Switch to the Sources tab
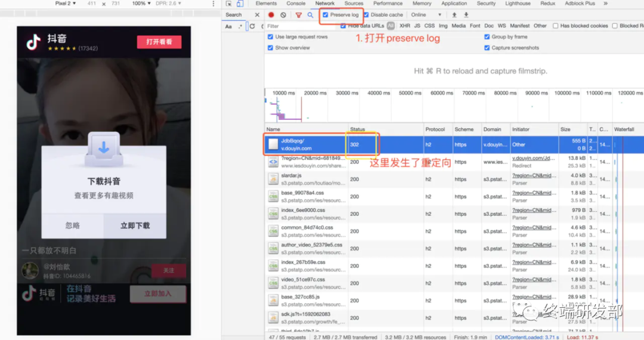The height and width of the screenshot is (340, 644). pos(354,4)
